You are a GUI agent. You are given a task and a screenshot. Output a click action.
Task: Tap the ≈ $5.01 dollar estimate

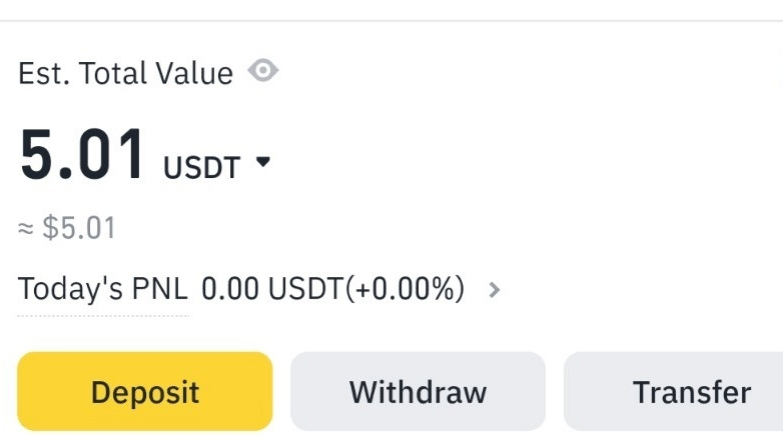(x=67, y=228)
